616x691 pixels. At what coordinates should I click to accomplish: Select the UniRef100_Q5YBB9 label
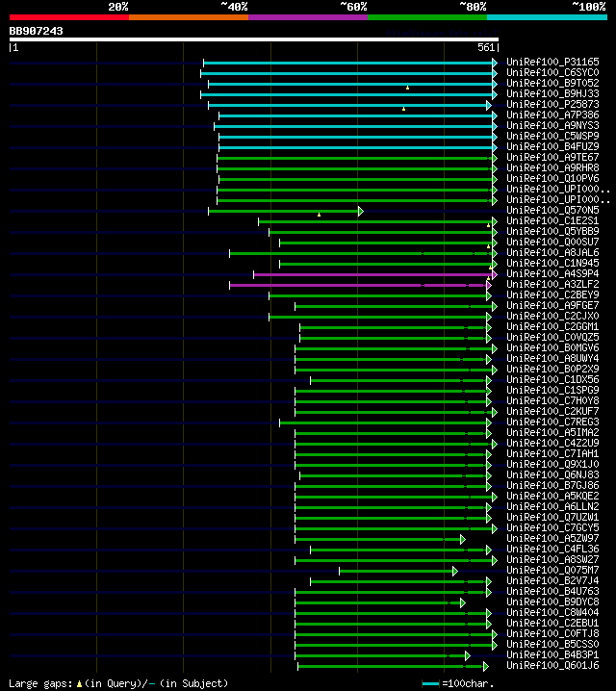click(552, 231)
